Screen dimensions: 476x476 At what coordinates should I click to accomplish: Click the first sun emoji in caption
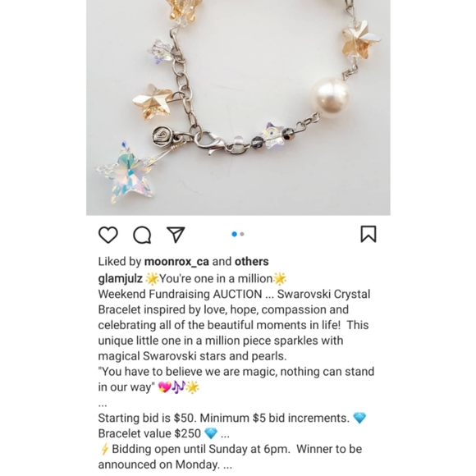coord(152,279)
